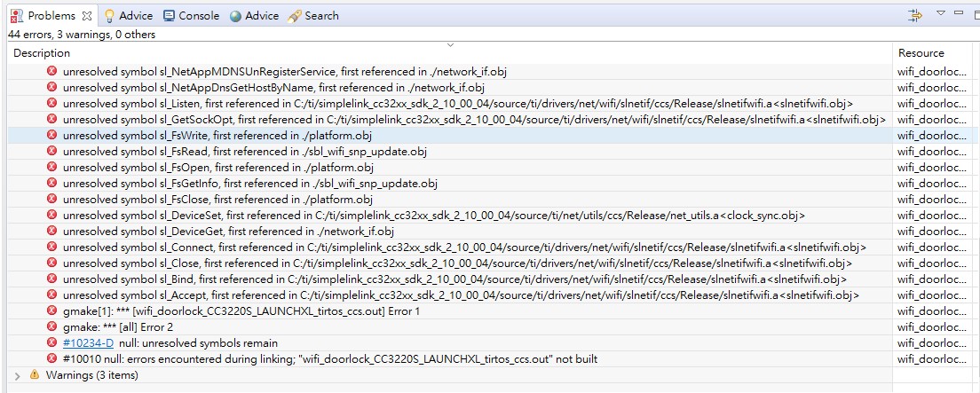Screen dimensions: 980x393
Task: Click the arrows toolbar icon in Problems view
Action: coord(915,15)
